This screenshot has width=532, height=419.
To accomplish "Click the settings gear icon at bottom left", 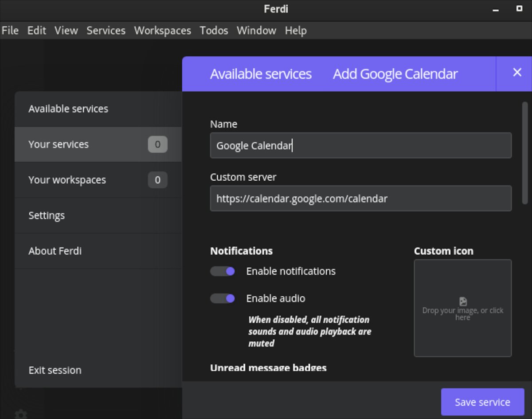I will 21,414.
